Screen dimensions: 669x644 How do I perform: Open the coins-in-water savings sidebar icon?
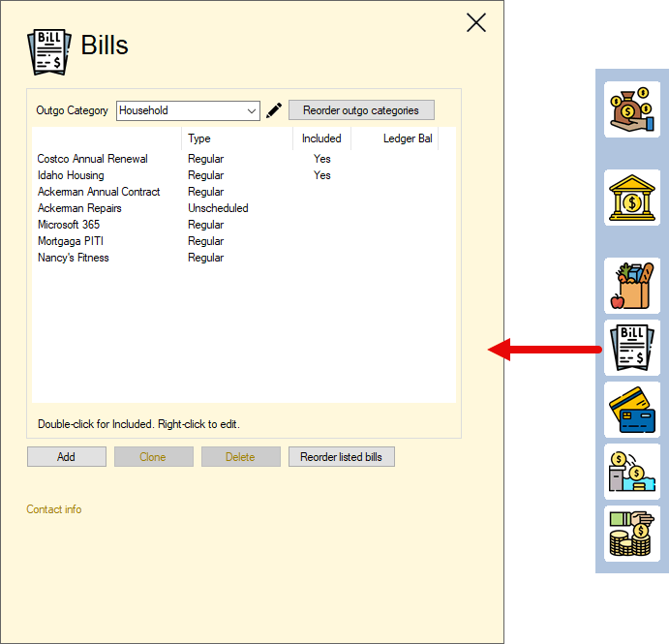(632, 472)
